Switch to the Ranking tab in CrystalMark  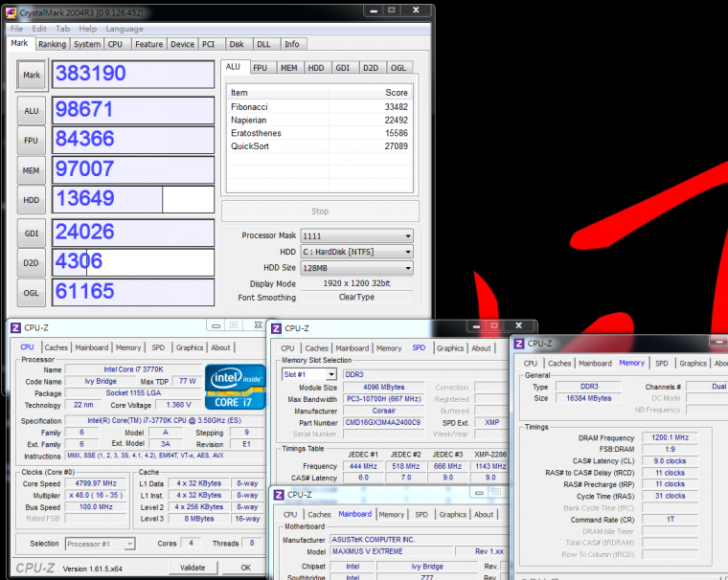[52, 44]
